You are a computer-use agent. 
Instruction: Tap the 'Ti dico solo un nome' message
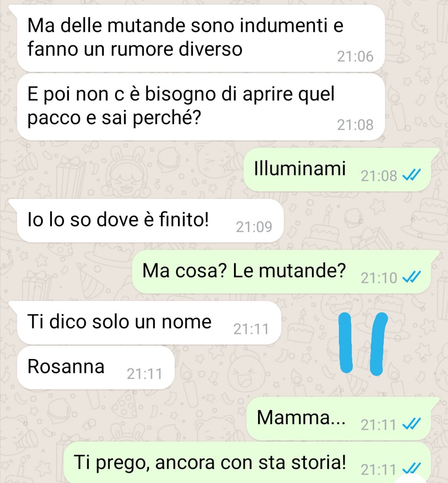(x=149, y=322)
